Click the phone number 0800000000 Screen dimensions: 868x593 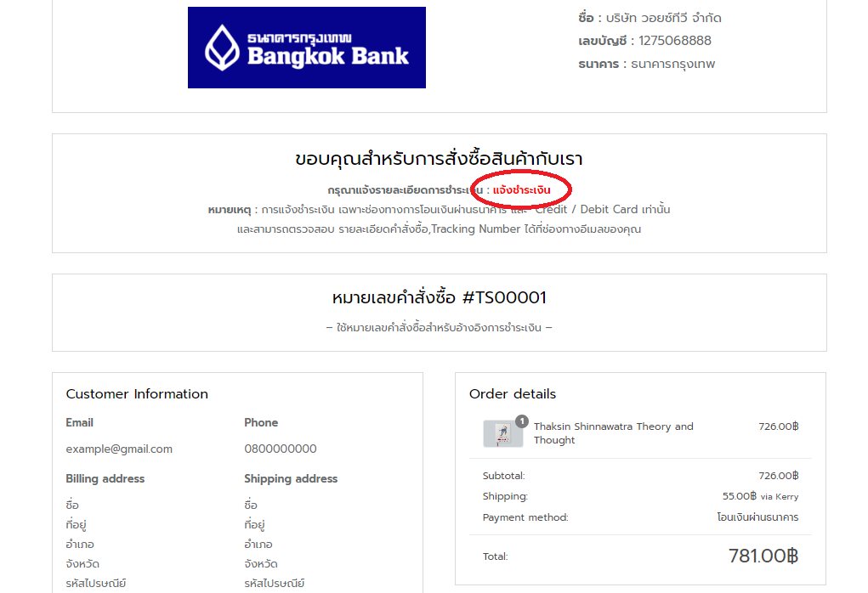pyautogui.click(x=280, y=449)
